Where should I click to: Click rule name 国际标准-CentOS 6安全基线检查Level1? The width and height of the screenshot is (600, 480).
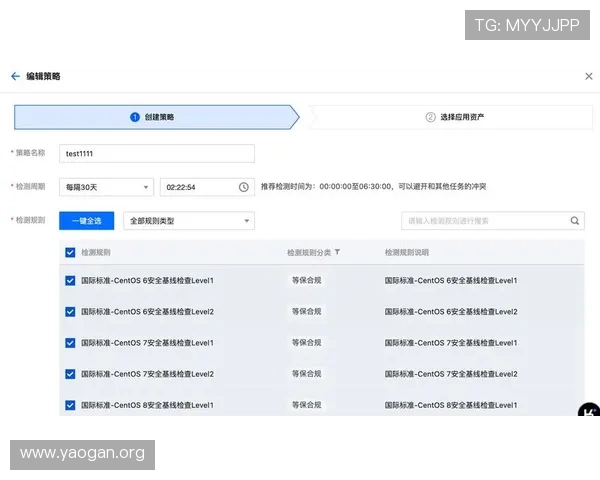(x=147, y=281)
